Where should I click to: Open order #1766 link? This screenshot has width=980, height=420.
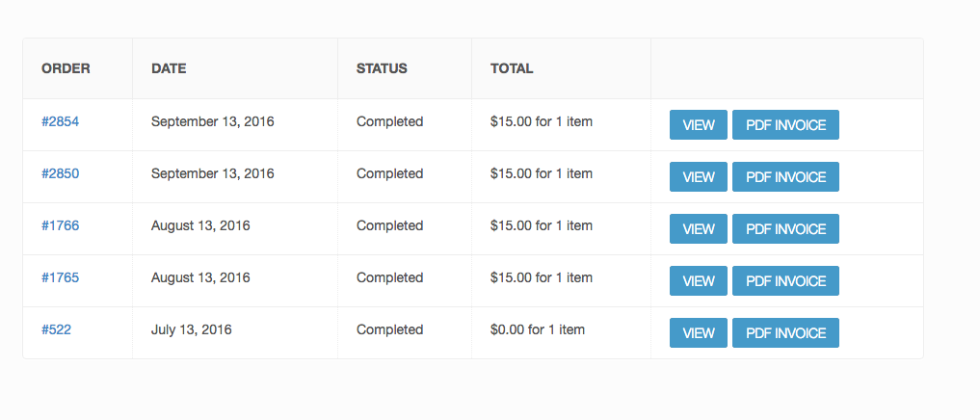[x=60, y=225]
